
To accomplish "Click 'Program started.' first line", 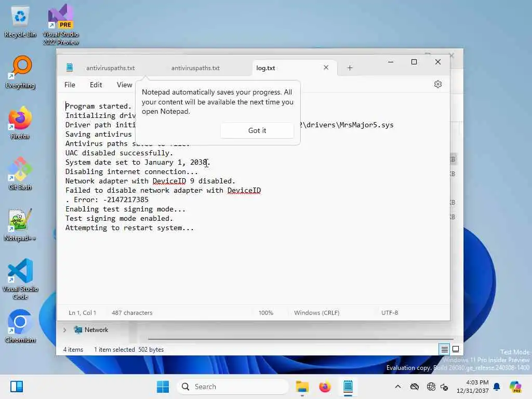I will click(98, 106).
